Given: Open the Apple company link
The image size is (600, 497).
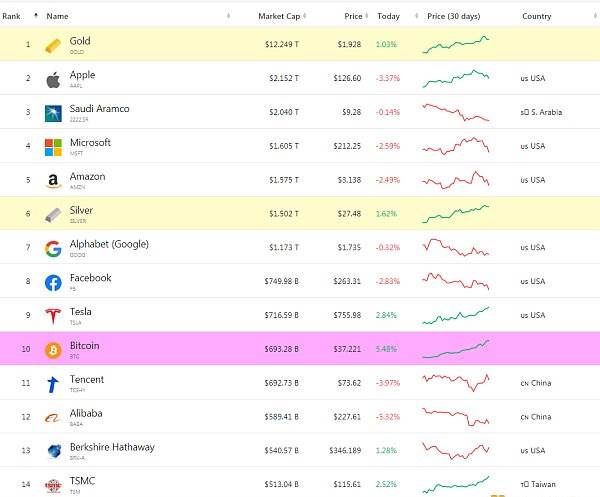Looking at the screenshot, I should click(x=82, y=75).
